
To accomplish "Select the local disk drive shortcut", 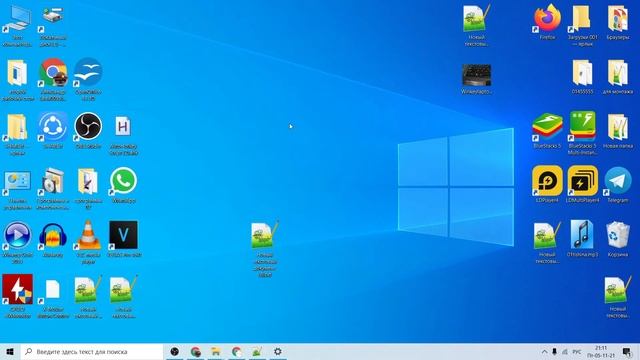I will tap(53, 19).
